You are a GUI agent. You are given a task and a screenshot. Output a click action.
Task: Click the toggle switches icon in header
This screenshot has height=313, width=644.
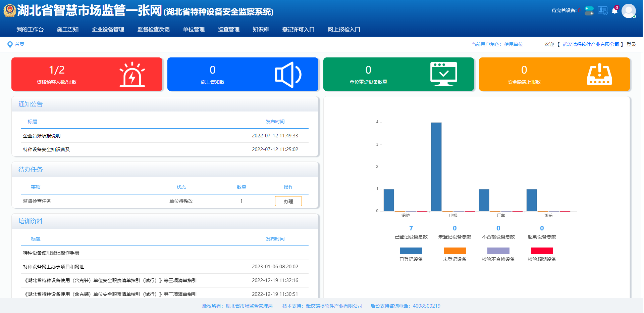pyautogui.click(x=589, y=11)
